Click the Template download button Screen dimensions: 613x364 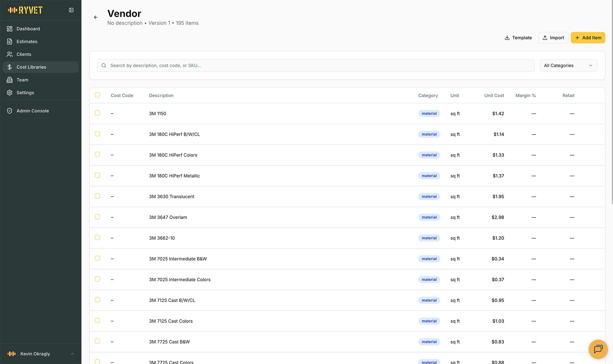pyautogui.click(x=518, y=37)
